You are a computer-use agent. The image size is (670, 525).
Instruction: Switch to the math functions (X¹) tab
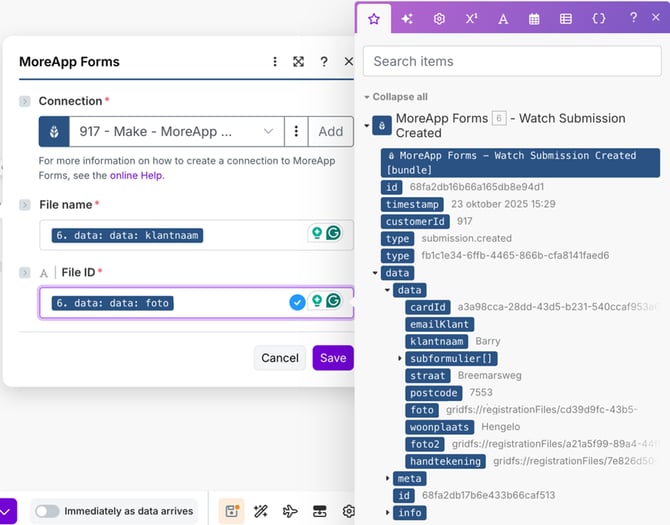[471, 18]
